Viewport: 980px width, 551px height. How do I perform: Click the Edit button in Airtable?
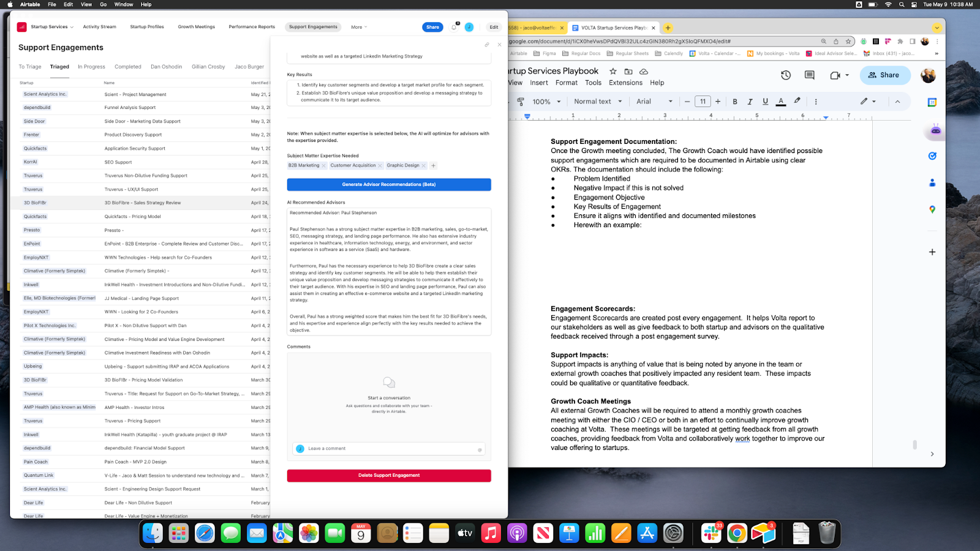pos(494,27)
